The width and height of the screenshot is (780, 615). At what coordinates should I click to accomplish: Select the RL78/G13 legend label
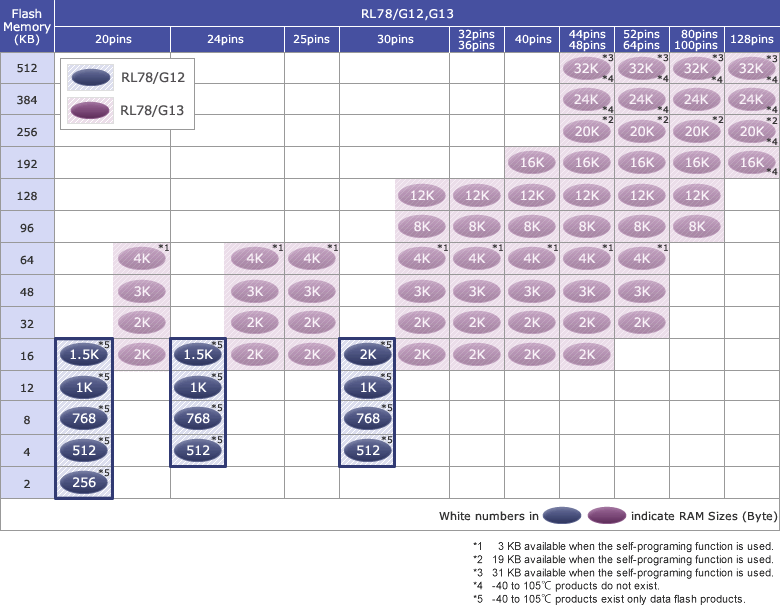pos(152,110)
